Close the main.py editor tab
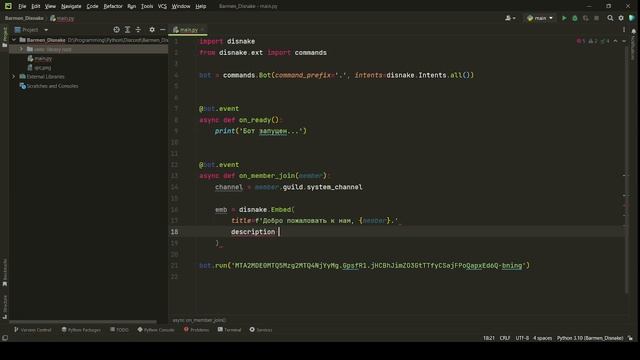This screenshot has width=640, height=360. 203,30
